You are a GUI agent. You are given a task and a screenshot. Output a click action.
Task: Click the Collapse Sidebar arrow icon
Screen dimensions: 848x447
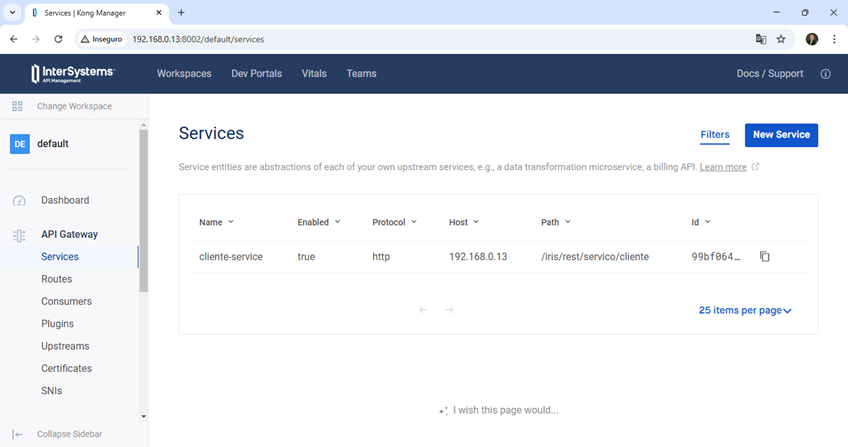coord(18,434)
